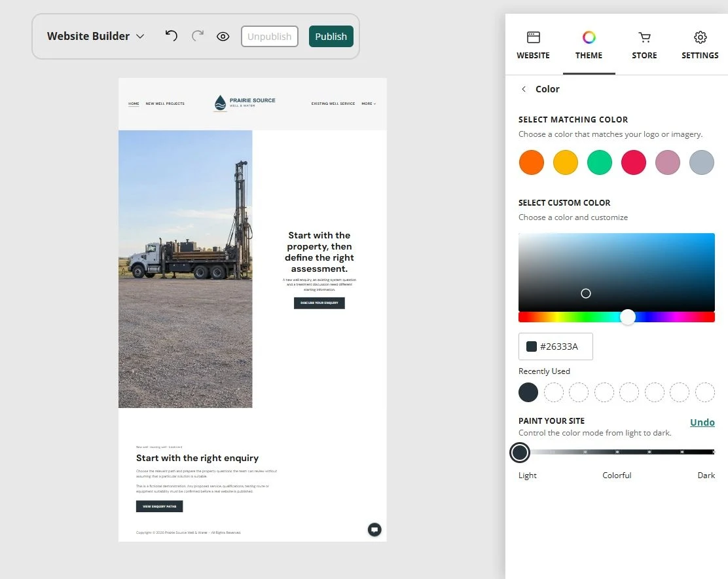Click the Prairie Source logo
728x579 pixels.
245,103
